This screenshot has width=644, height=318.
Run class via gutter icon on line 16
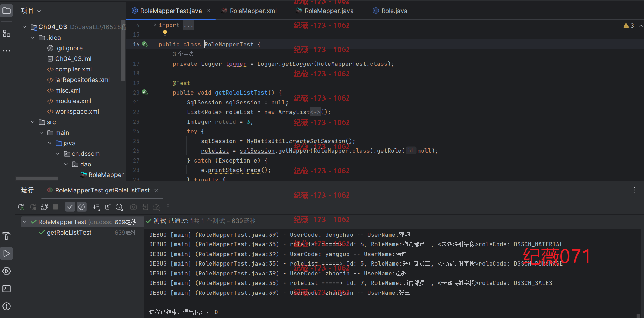click(x=145, y=44)
